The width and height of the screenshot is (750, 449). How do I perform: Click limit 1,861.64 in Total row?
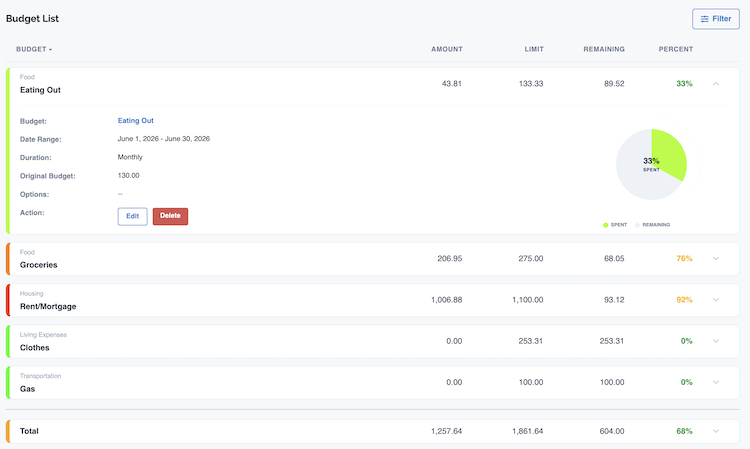click(x=528, y=431)
